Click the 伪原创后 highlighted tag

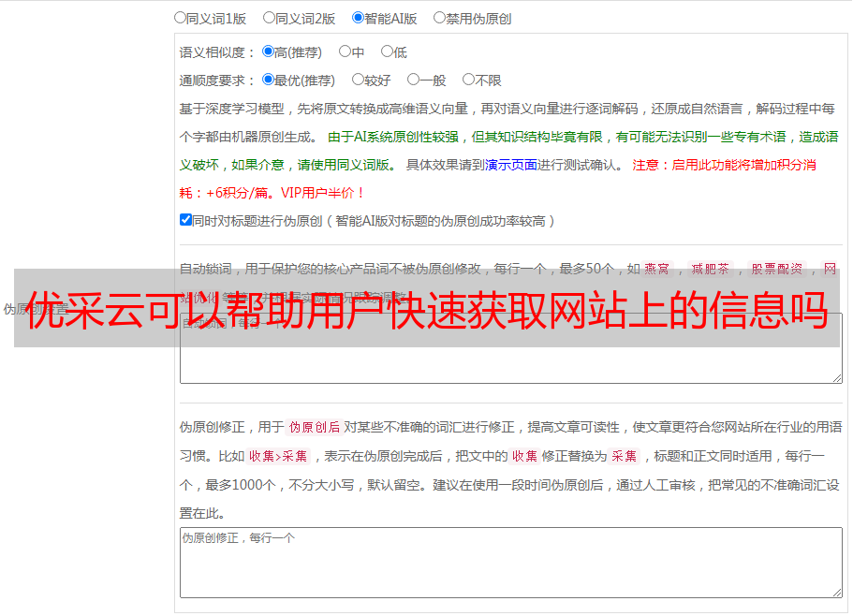pos(315,427)
